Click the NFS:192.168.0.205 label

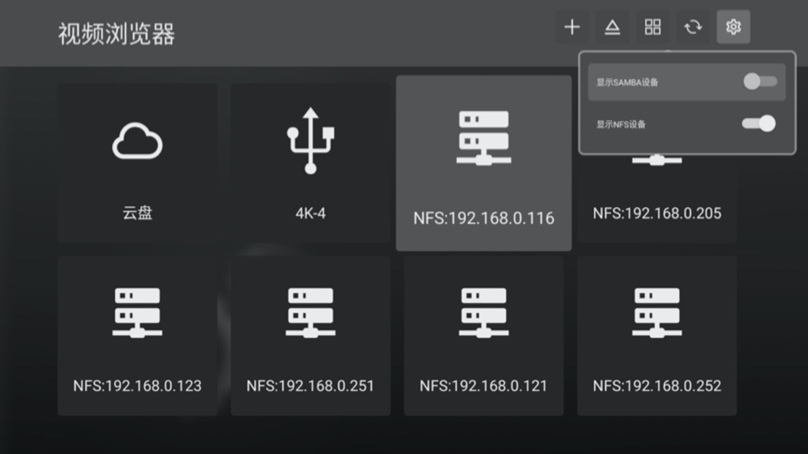pos(657,213)
